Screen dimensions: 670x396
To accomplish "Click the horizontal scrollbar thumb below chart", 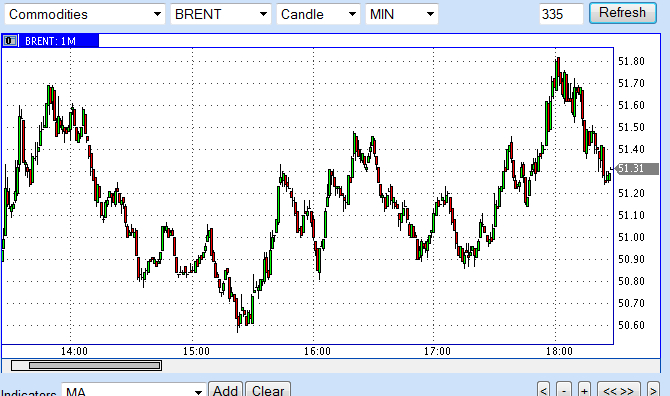I will pyautogui.click(x=94, y=365).
